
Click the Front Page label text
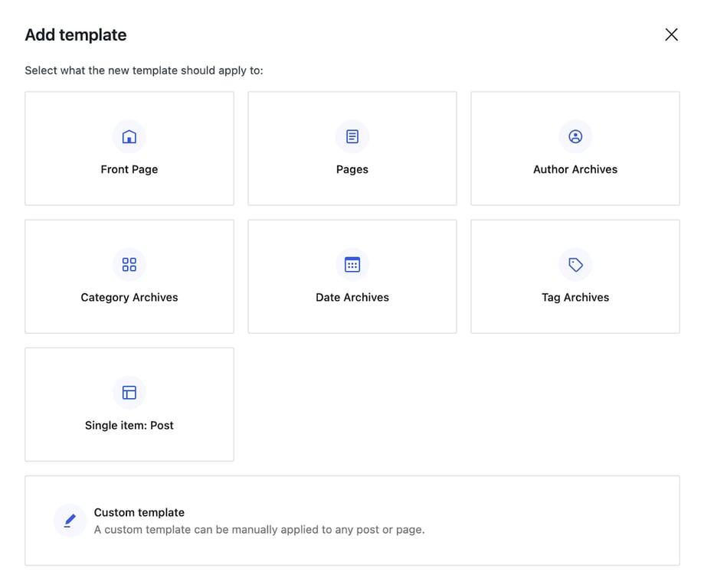click(x=129, y=168)
